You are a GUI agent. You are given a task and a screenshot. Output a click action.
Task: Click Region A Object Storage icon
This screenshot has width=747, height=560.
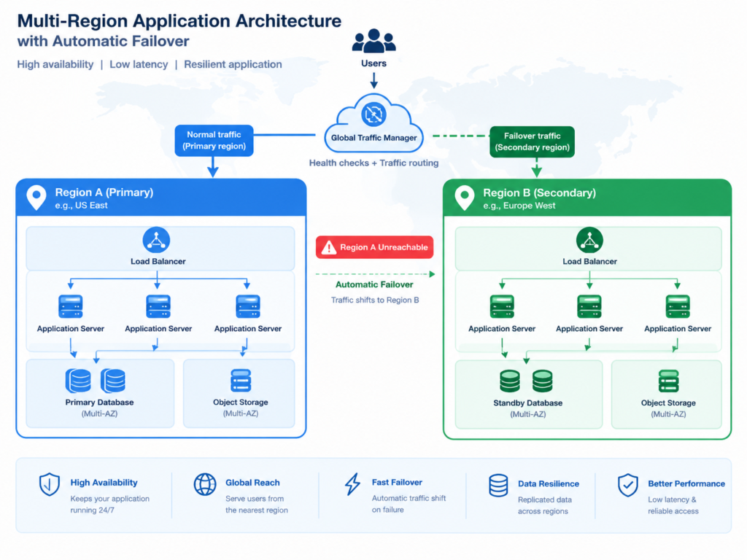(241, 381)
